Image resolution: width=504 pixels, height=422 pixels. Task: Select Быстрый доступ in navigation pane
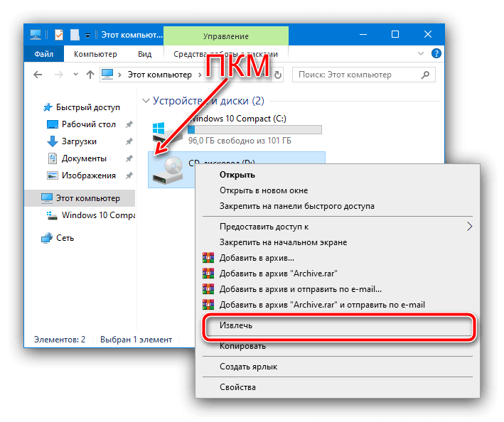[88, 107]
